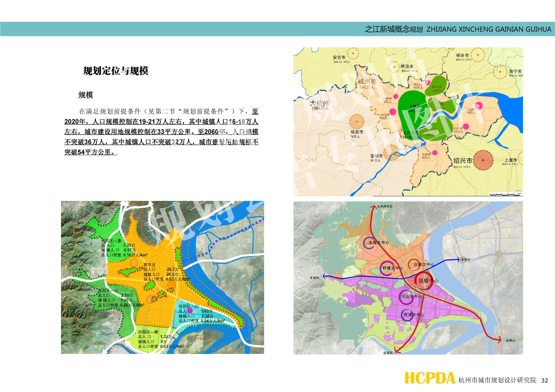
Task: Click the 杭州市 991万人 label
Action: coord(367,84)
